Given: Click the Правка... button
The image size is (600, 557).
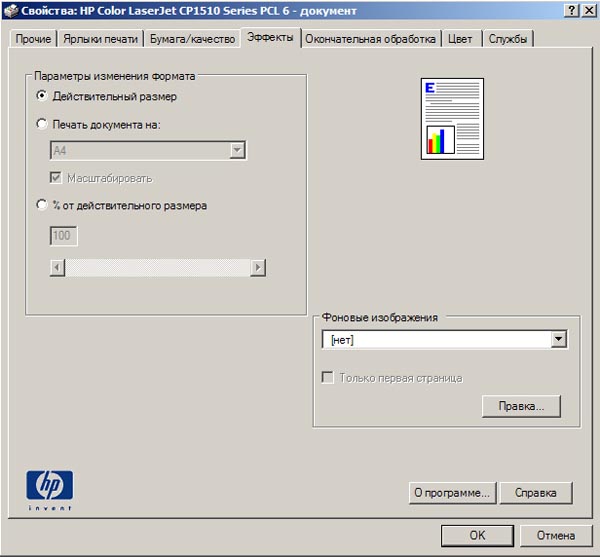Looking at the screenshot, I should tap(521, 406).
